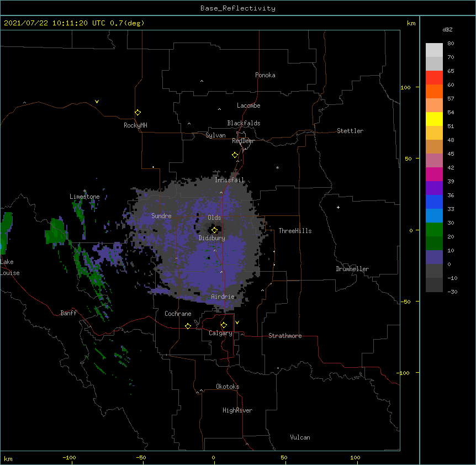Viewport: 476px width, 465px height.
Task: Click the Strathmore town label
Action: (x=285, y=336)
